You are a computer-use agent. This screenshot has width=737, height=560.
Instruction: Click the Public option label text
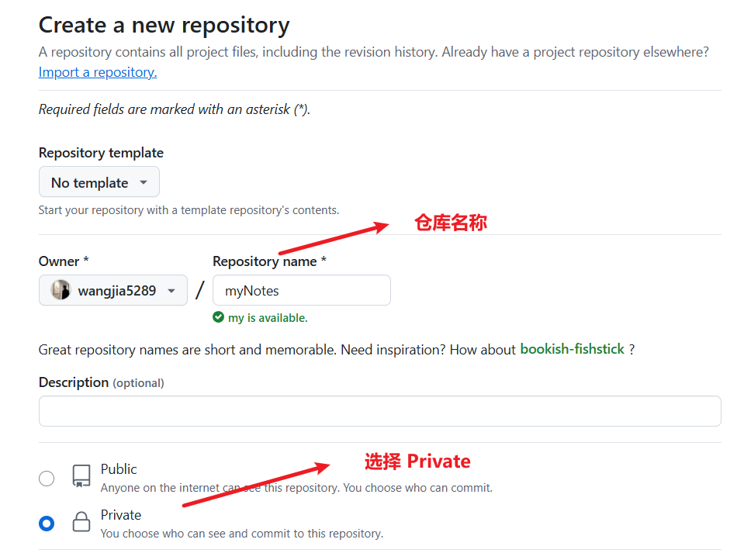119,469
